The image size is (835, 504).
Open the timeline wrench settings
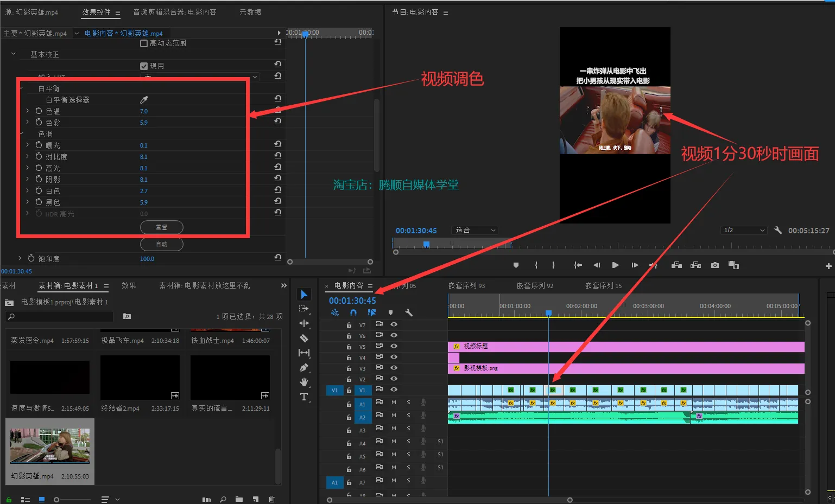pos(409,312)
